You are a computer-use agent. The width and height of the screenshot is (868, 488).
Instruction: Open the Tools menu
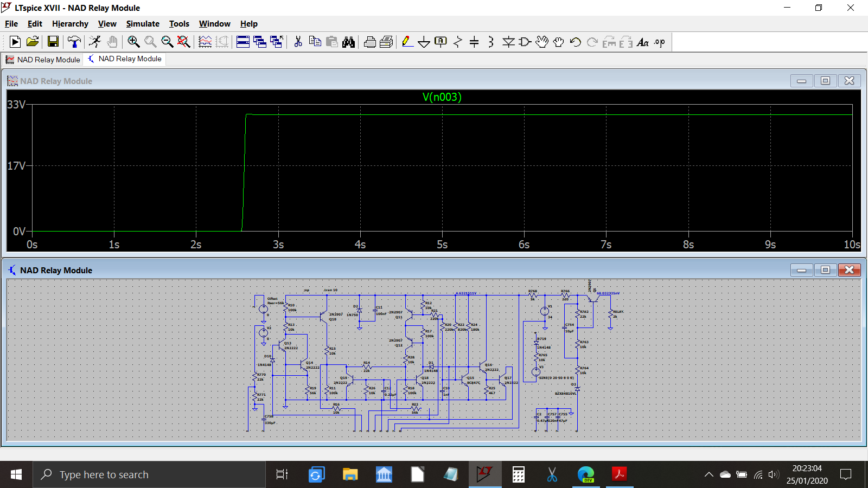(179, 24)
